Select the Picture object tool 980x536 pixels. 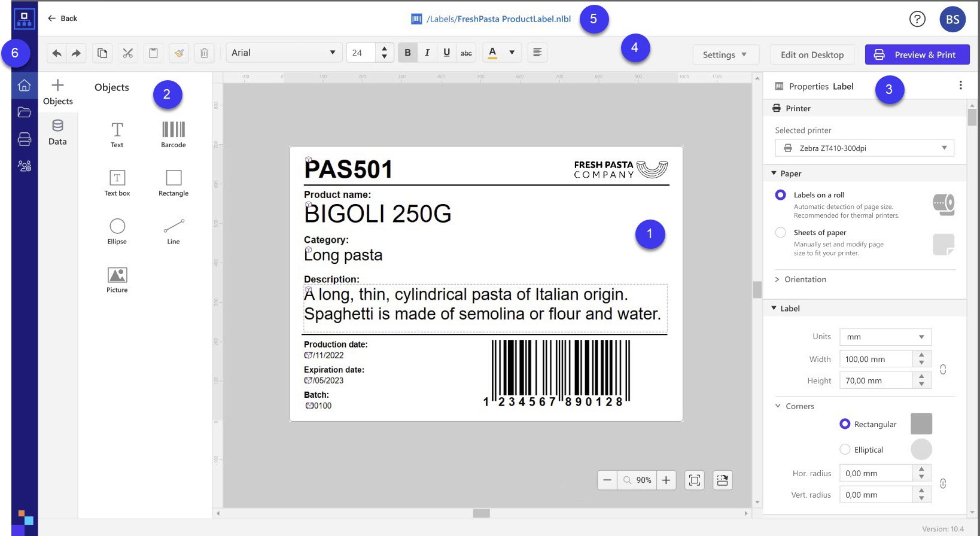117,280
